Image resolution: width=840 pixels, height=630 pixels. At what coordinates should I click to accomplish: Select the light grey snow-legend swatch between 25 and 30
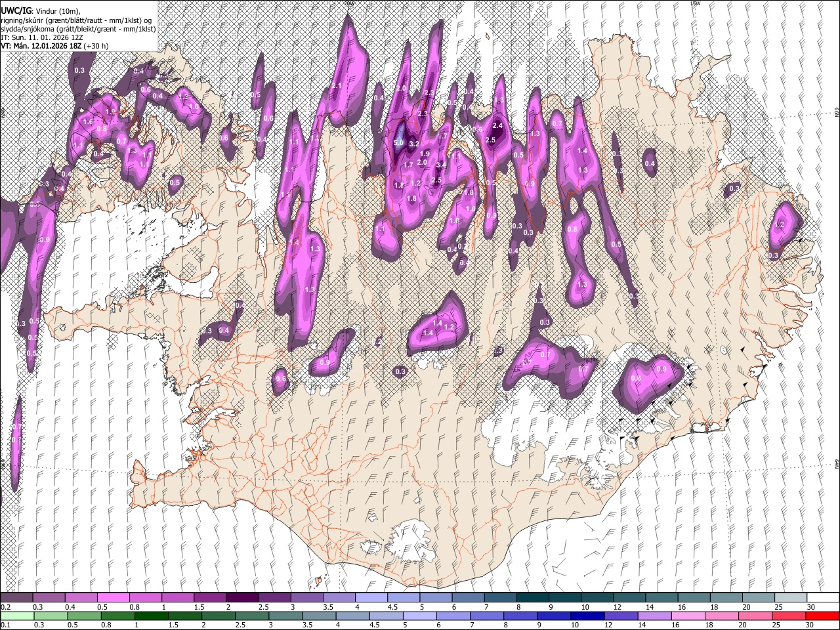tap(790, 598)
